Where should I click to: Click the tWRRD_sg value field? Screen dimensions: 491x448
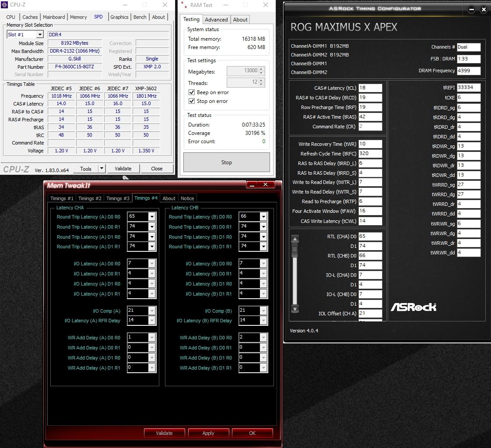point(469,184)
